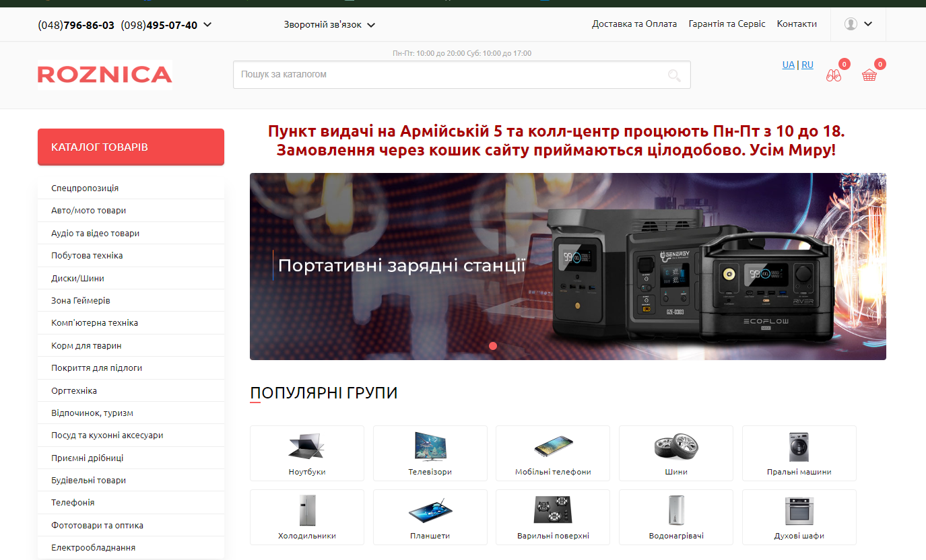Open the Холодильники refrigerator category icon
The width and height of the screenshot is (926, 560).
[307, 510]
